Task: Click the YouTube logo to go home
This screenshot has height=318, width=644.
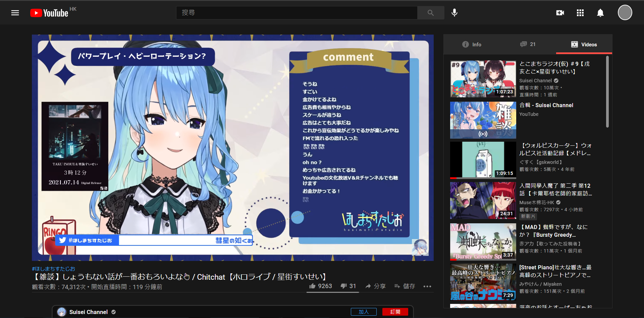Action: point(49,13)
